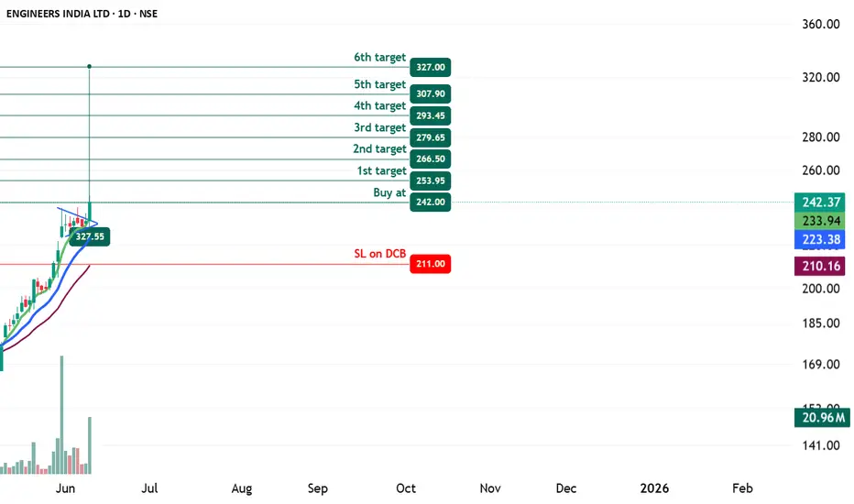Click the 293.45 fourth target label
854x504 pixels.
pyautogui.click(x=431, y=115)
